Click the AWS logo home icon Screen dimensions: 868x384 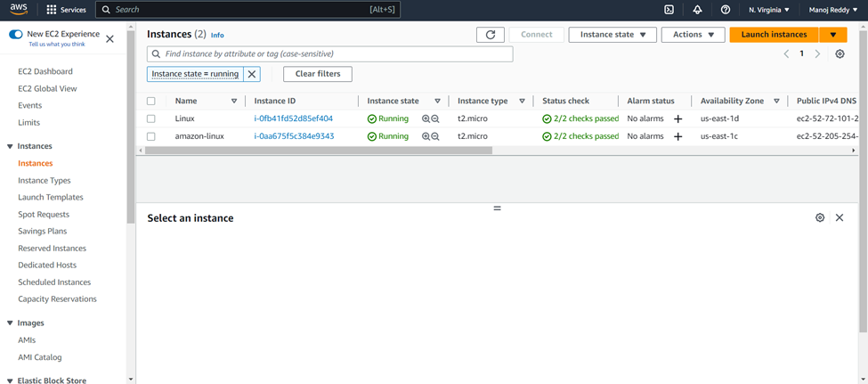tap(19, 10)
